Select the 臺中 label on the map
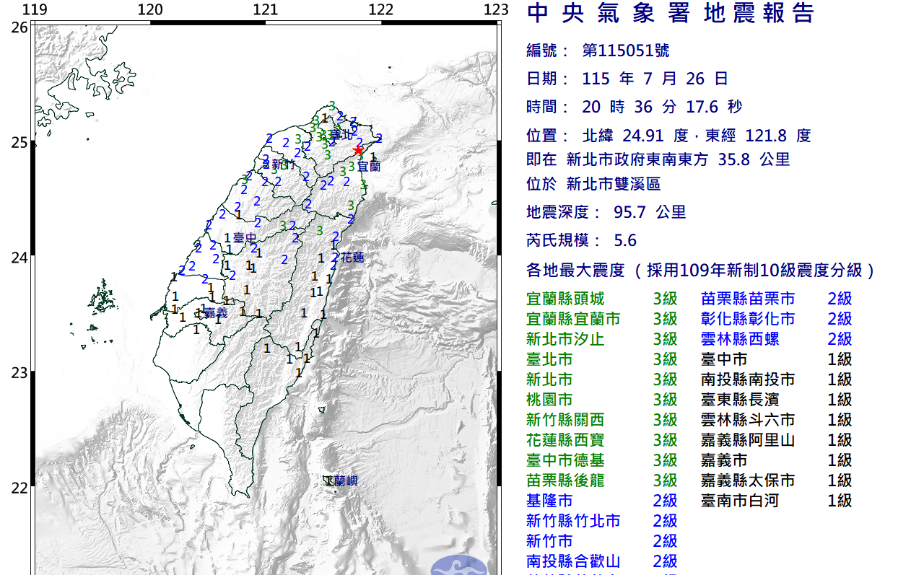 [x=245, y=237]
